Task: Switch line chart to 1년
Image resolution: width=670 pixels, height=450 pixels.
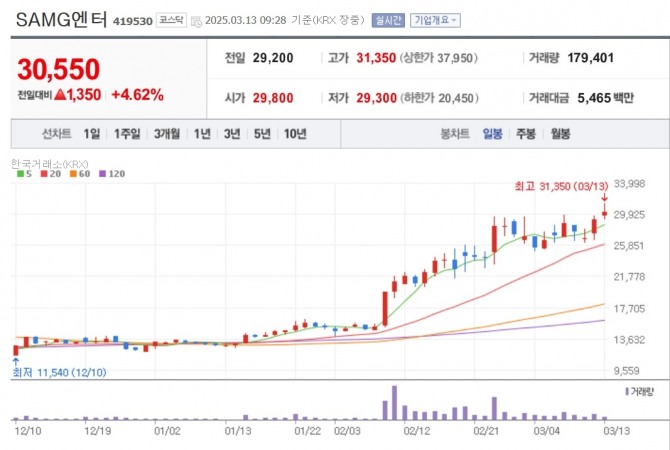Action: 202,134
